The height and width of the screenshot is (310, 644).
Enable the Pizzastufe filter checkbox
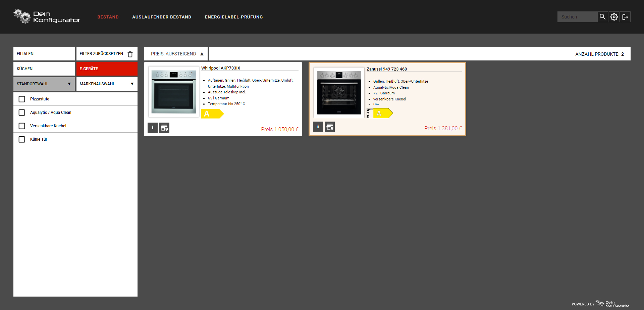pos(22,99)
